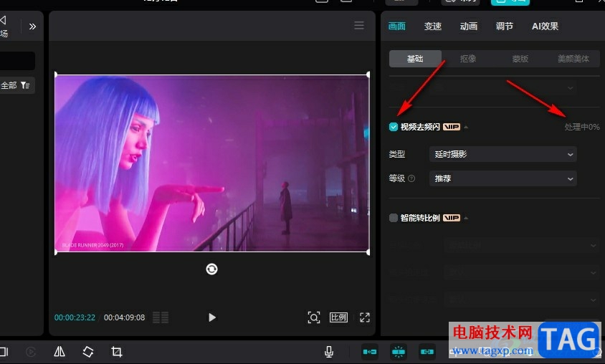Viewport: 605px width, 364px height.
Task: Switch to the 调节 tab
Action: pyautogui.click(x=505, y=27)
